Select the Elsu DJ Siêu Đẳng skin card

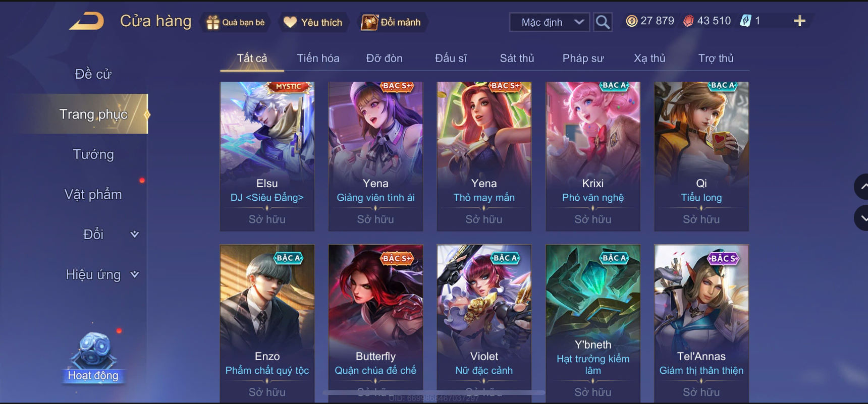pyautogui.click(x=267, y=156)
